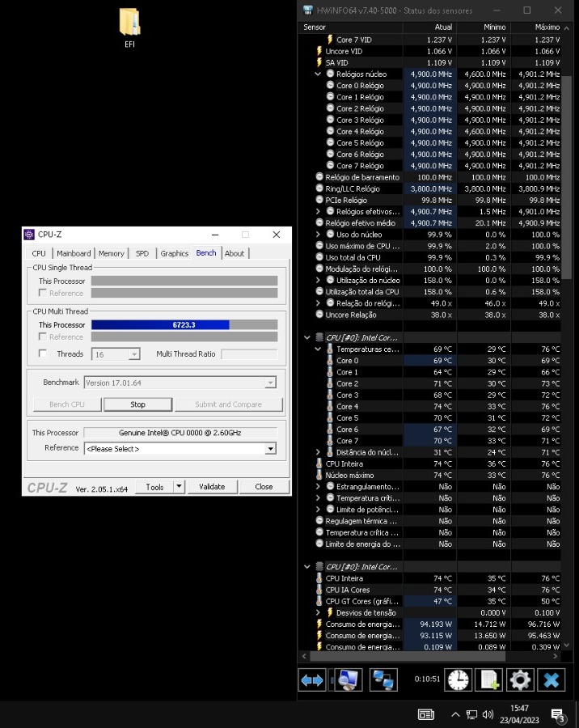Open the Tools dropdown arrow in CPU-Z
The height and width of the screenshot is (728, 579).
tap(180, 487)
